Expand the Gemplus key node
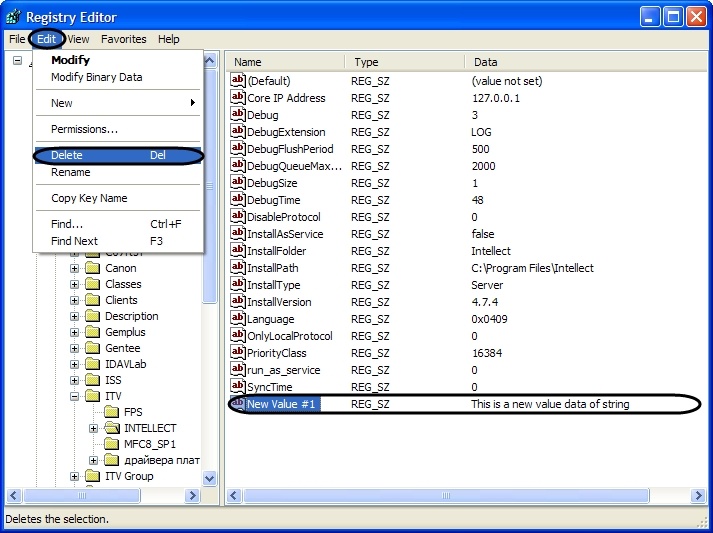Viewport: 713px width, 533px height. (x=75, y=332)
